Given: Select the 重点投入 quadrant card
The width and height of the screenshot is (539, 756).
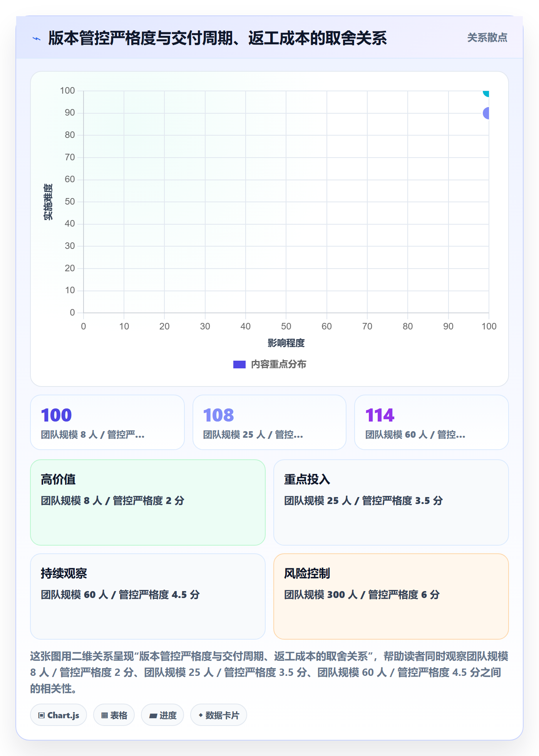Looking at the screenshot, I should [x=391, y=502].
